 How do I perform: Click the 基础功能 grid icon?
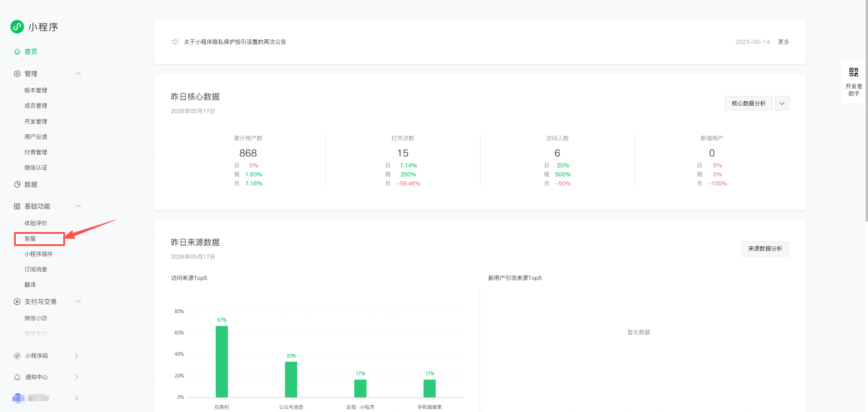pyautogui.click(x=17, y=206)
